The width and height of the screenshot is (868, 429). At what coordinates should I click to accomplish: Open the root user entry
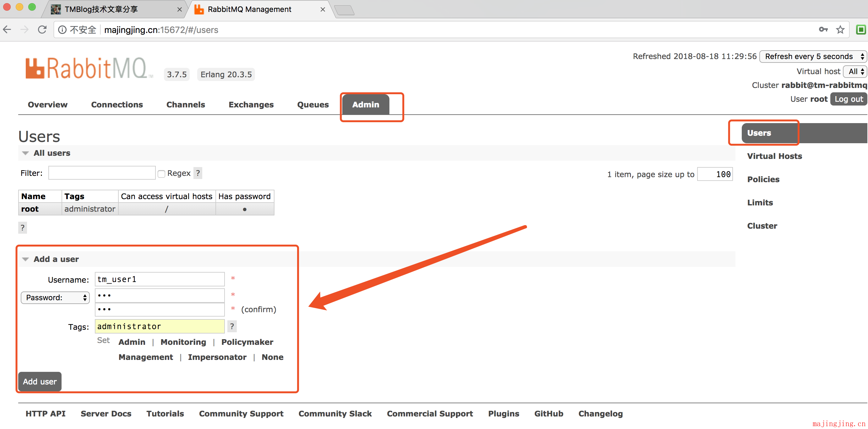click(x=30, y=209)
